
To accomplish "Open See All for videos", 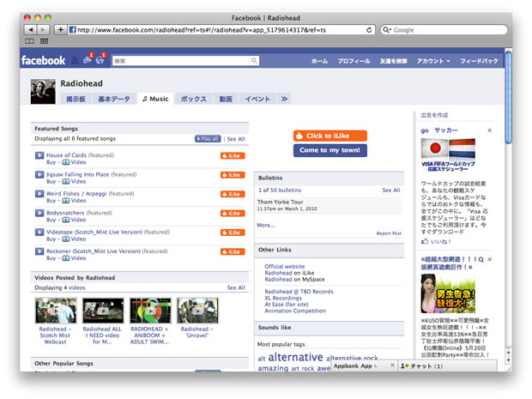I will point(236,287).
